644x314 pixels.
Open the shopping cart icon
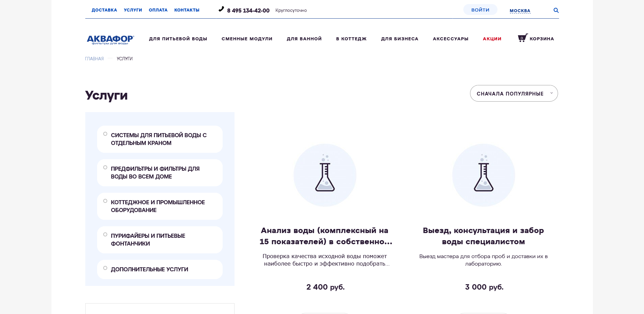(x=522, y=38)
